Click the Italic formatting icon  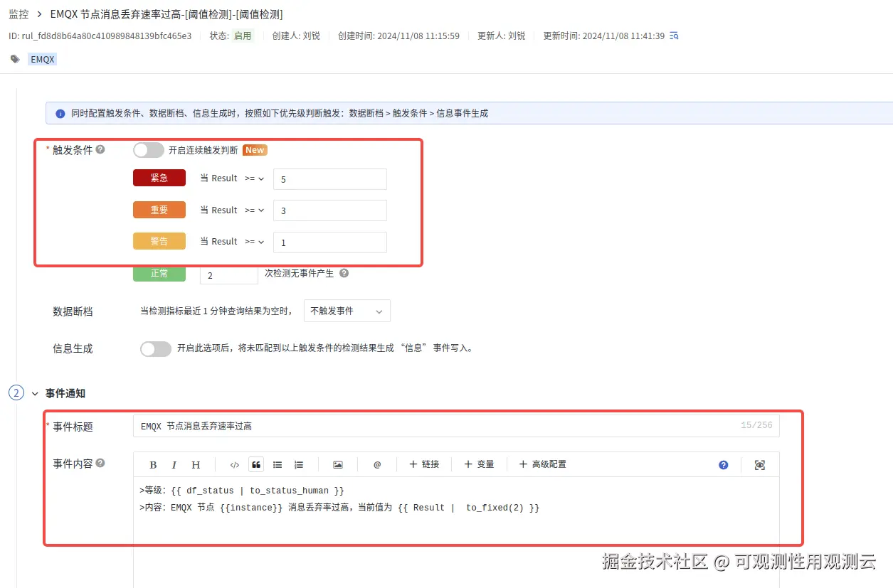tap(174, 465)
